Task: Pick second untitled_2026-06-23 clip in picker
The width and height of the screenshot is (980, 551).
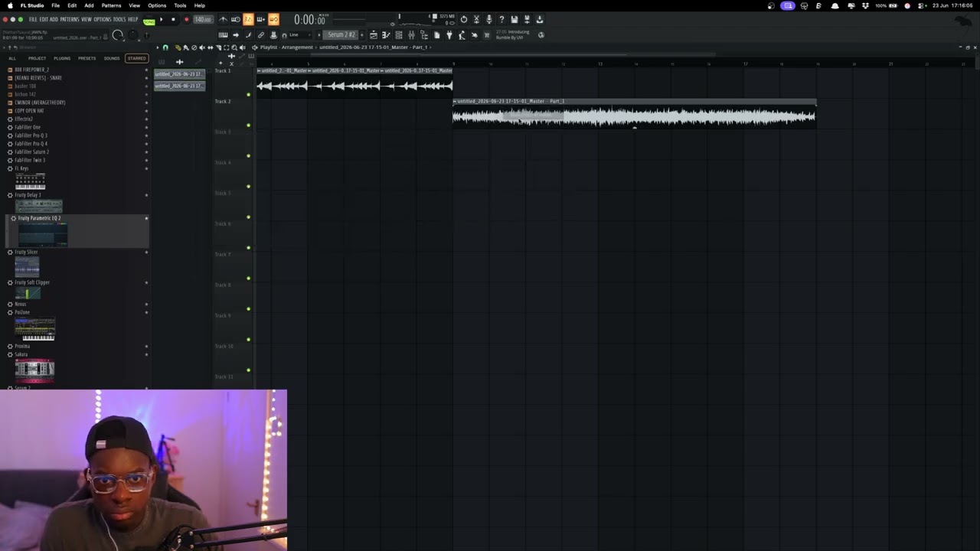Action: pyautogui.click(x=179, y=86)
